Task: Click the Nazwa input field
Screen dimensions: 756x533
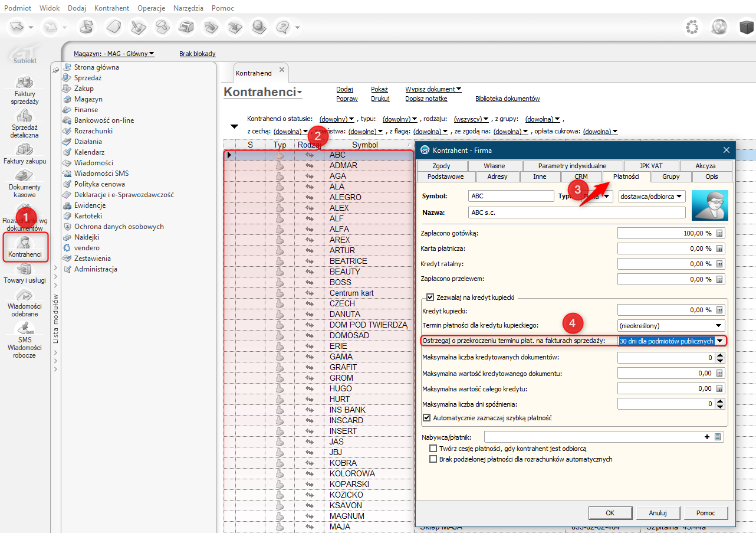Action: pyautogui.click(x=577, y=212)
